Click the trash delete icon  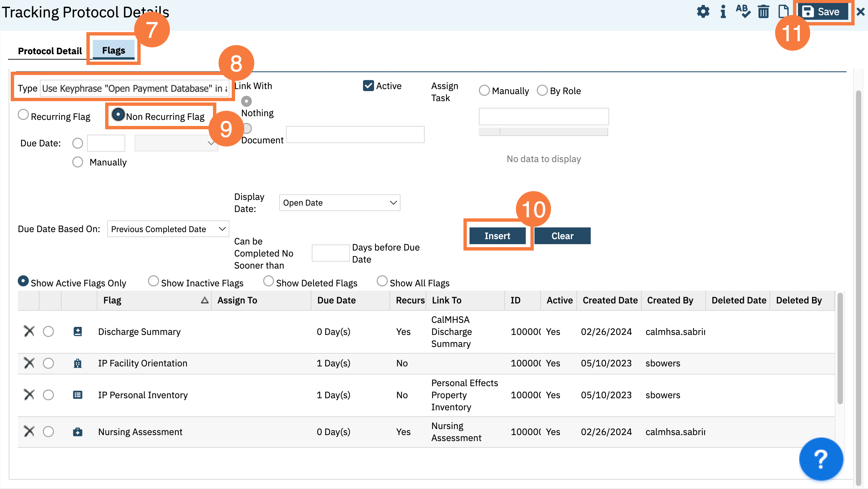click(763, 12)
